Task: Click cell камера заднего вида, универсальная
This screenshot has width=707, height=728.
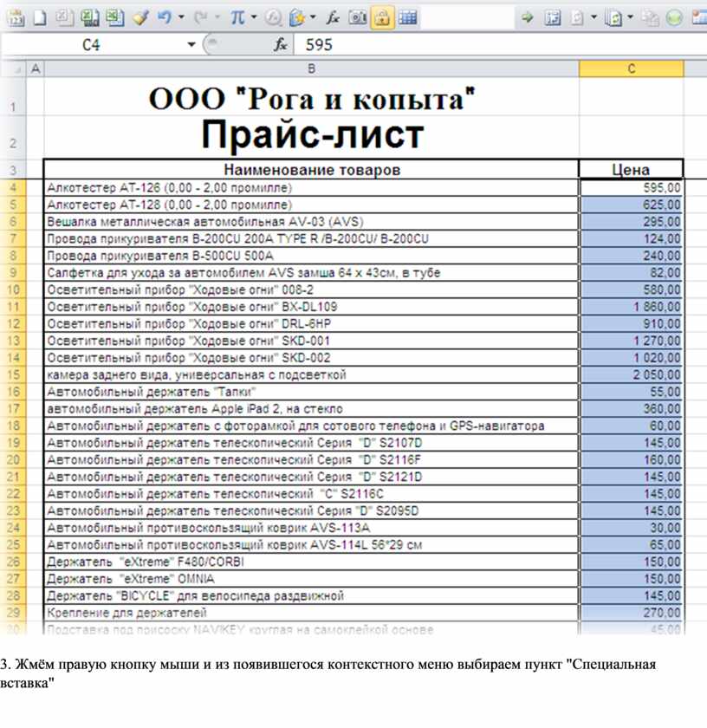Action: pos(312,375)
